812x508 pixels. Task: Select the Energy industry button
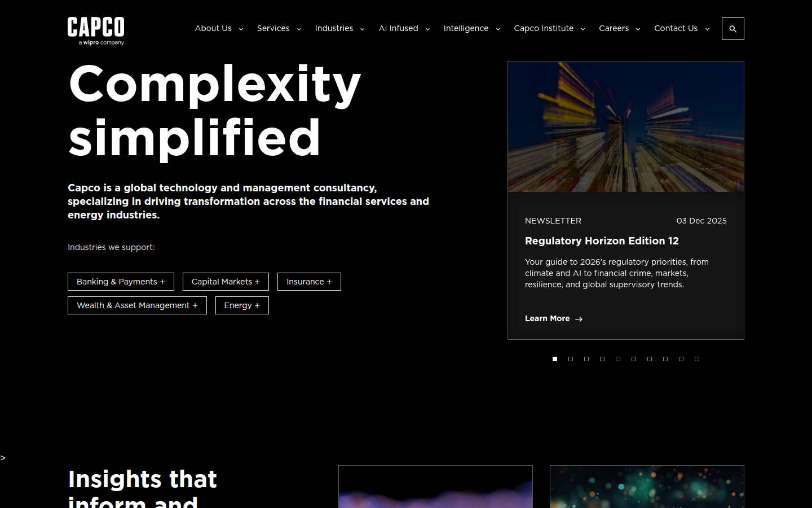point(242,305)
